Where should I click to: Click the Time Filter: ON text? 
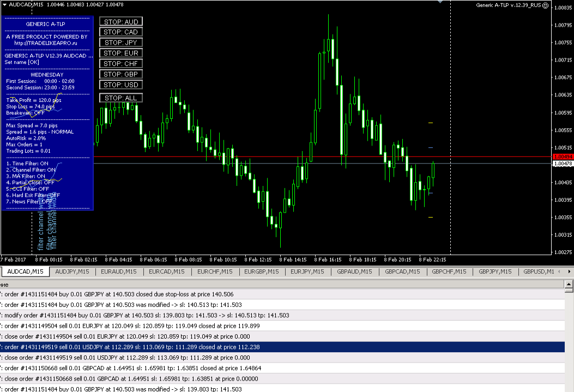[27, 164]
